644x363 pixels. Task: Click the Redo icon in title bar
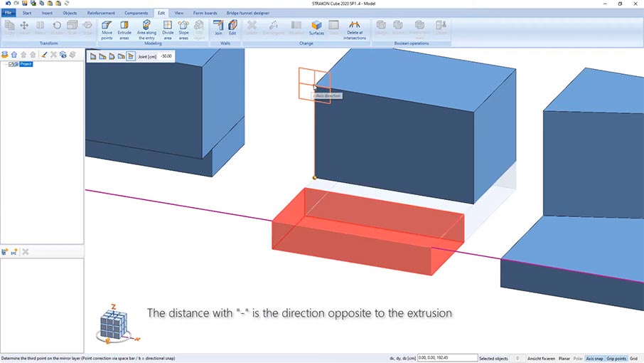[16, 4]
